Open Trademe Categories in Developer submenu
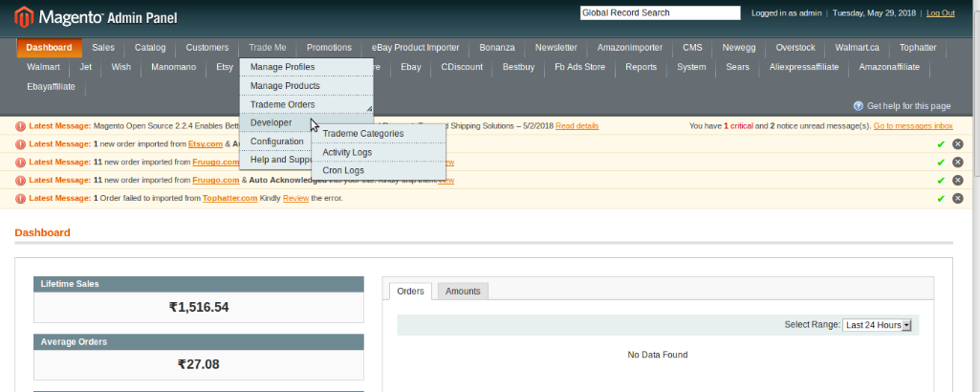This screenshot has height=392, width=980. (x=379, y=134)
